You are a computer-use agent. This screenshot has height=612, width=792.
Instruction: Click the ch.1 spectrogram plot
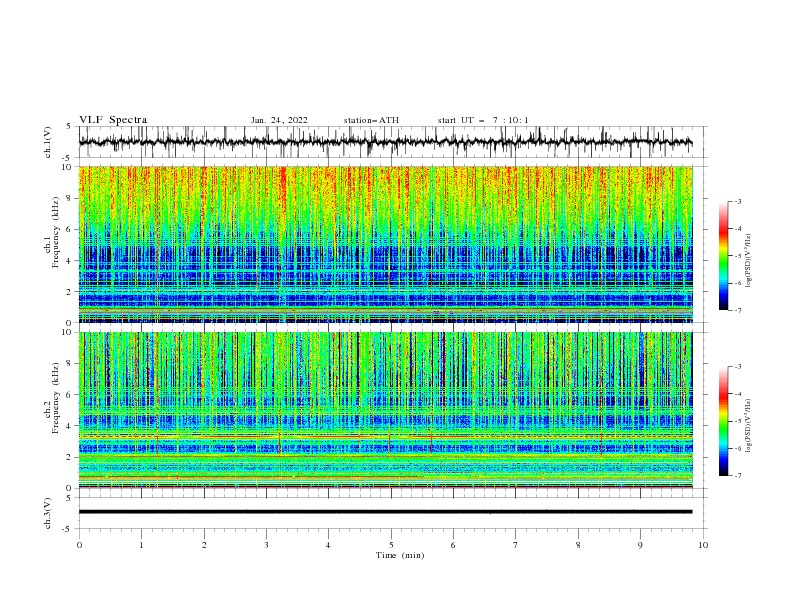click(x=386, y=244)
